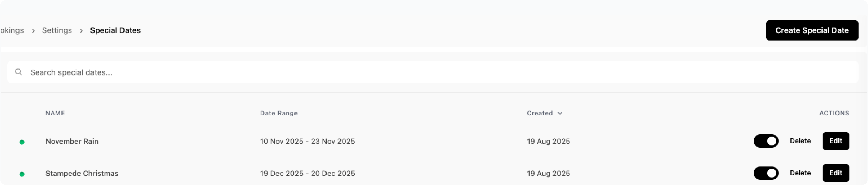Click the search magnifier icon
Viewport: 868px width, 185px height.
19,72
